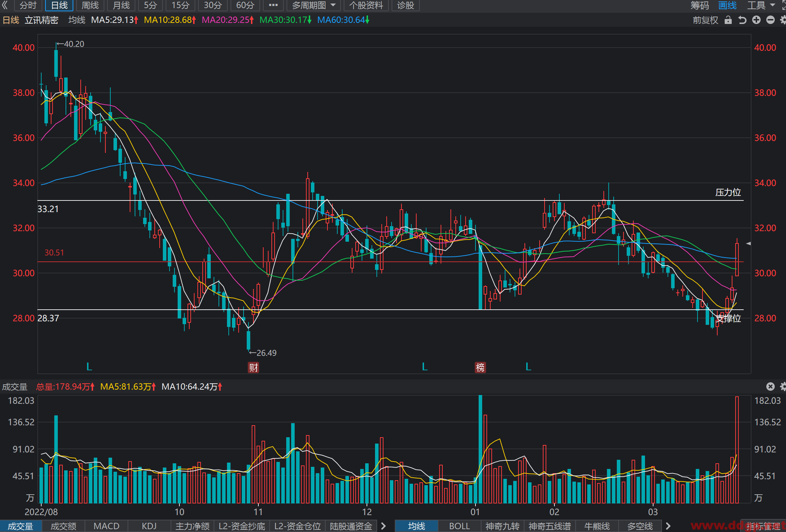Expand more overlays arrow after 多空线
This screenshot has width=786, height=532.
pyautogui.click(x=668, y=526)
